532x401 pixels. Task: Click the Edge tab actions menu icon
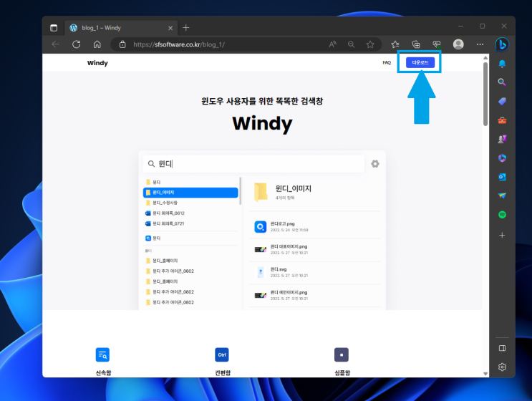pos(54,28)
